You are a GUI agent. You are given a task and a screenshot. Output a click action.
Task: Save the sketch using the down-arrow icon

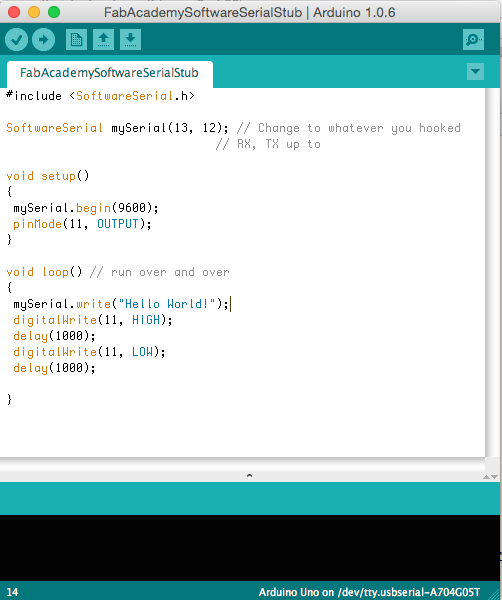pyautogui.click(x=130, y=39)
